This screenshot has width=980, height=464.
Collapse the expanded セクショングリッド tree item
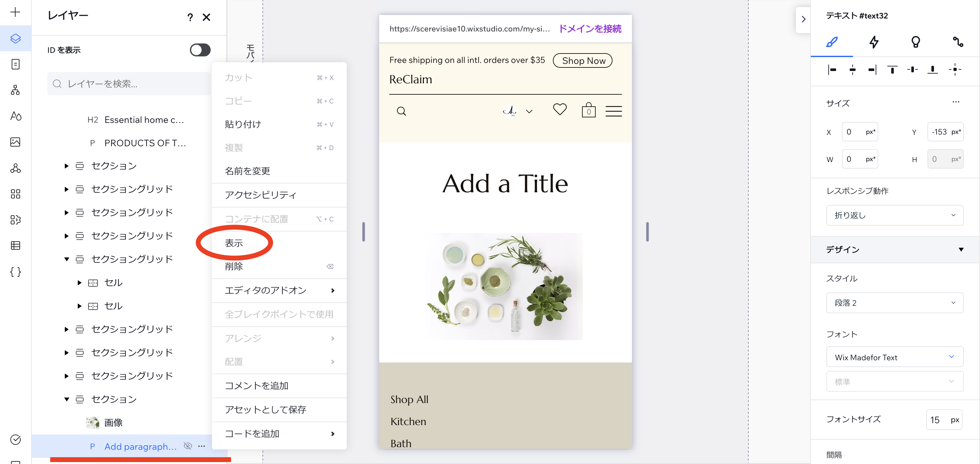pyautogui.click(x=67, y=259)
